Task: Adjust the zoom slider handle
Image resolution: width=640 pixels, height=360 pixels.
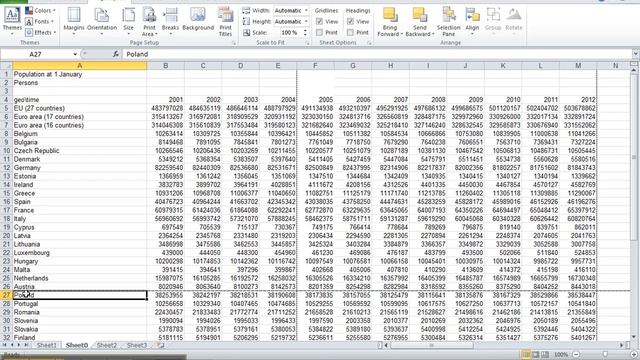Action: point(605,354)
